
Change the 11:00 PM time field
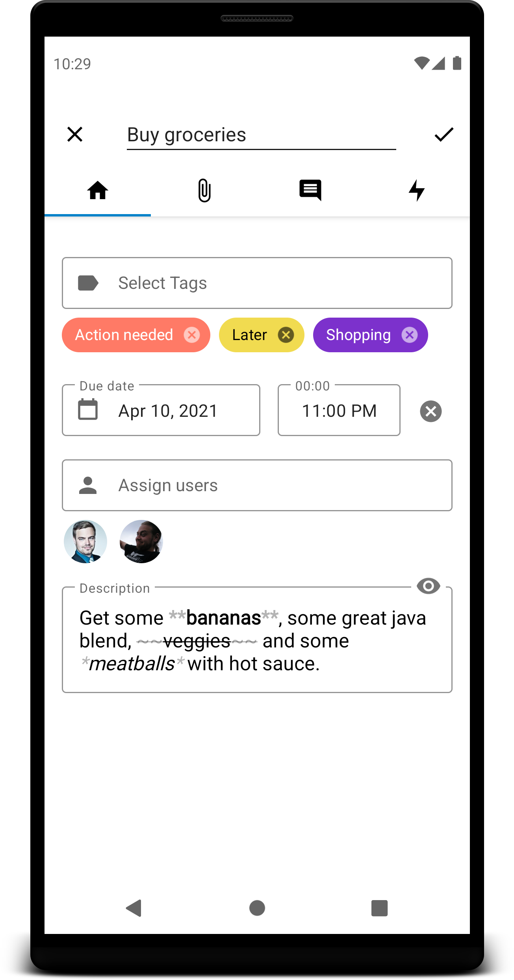339,410
